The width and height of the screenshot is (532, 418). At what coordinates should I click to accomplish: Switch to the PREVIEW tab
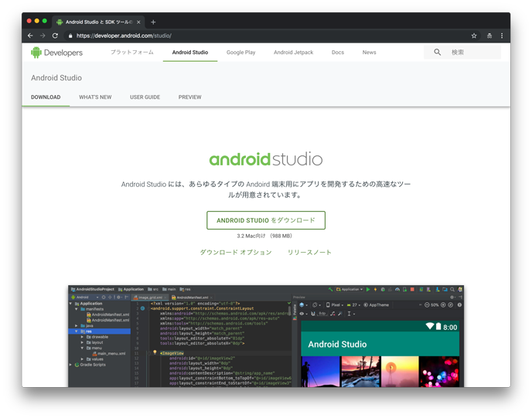[x=190, y=97]
